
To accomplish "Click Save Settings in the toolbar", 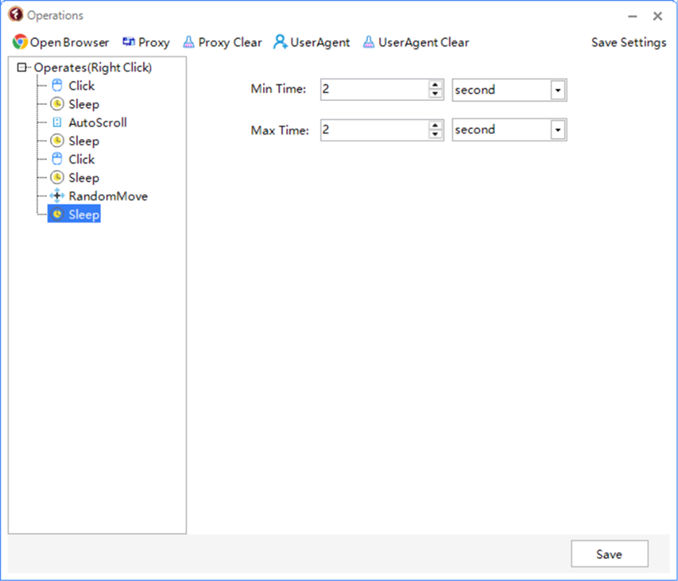I will [x=629, y=42].
